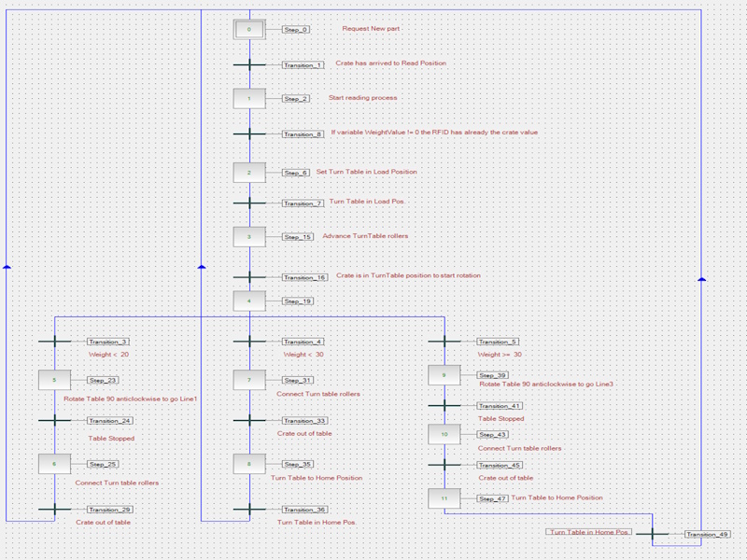Select the 'Weight >= 30' condition text
Viewport: 747px width, 560px height.
(500, 355)
